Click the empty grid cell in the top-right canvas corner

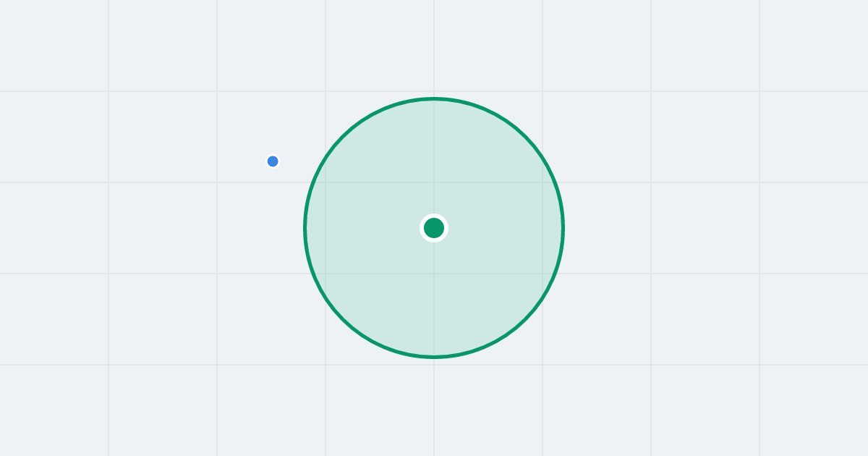(814, 46)
